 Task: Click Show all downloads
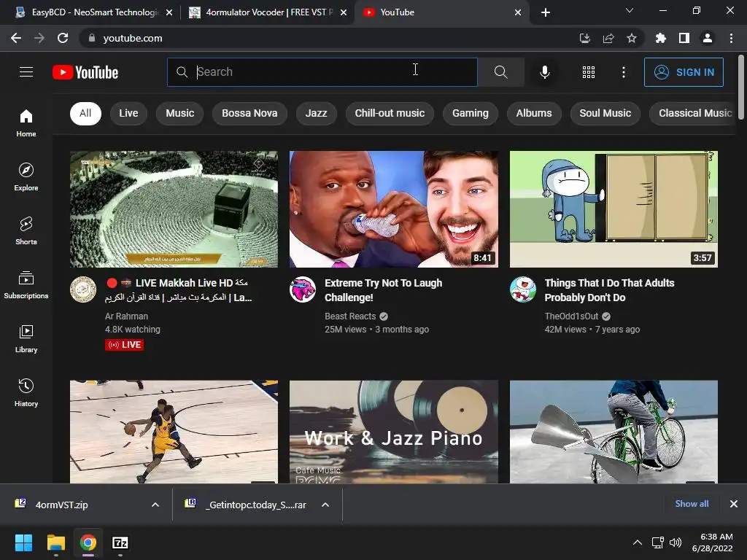pyautogui.click(x=692, y=503)
